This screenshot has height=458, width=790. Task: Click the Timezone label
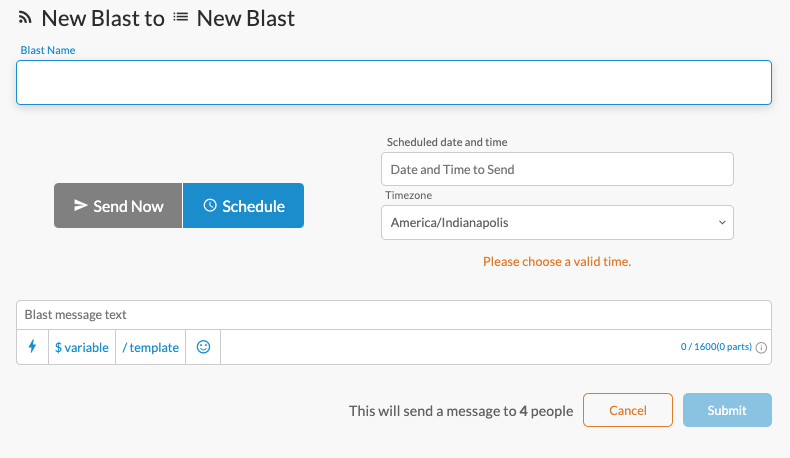(x=409, y=195)
